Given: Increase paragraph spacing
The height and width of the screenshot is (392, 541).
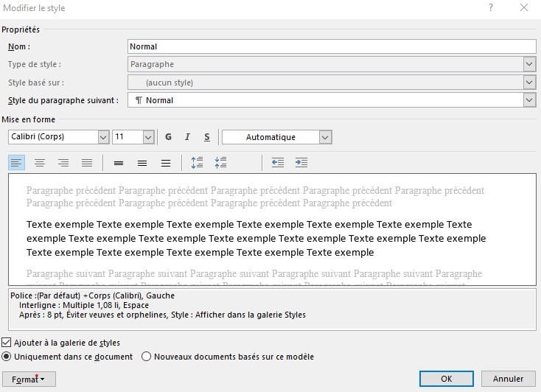Looking at the screenshot, I should pos(197,163).
